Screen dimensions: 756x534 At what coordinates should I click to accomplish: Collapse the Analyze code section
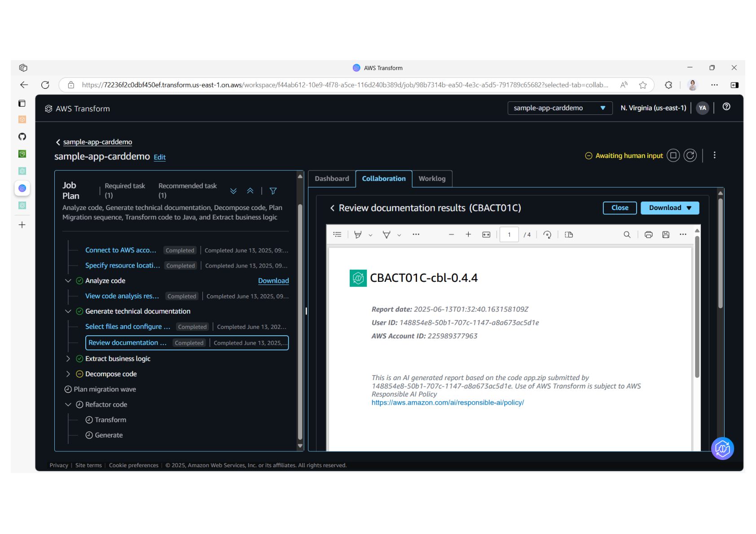pyautogui.click(x=68, y=281)
